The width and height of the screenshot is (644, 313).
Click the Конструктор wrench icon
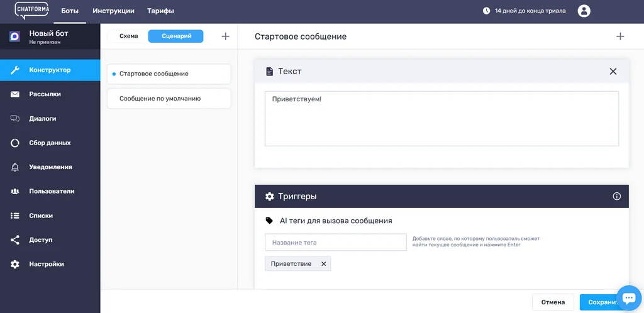pos(15,70)
